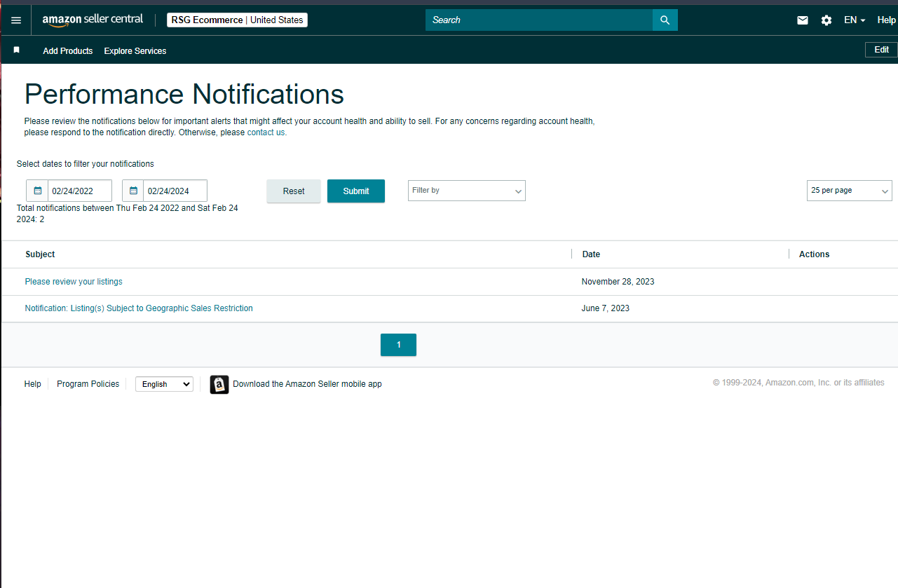This screenshot has height=588, width=898.
Task: Open Please review your listings notification
Action: (x=74, y=282)
